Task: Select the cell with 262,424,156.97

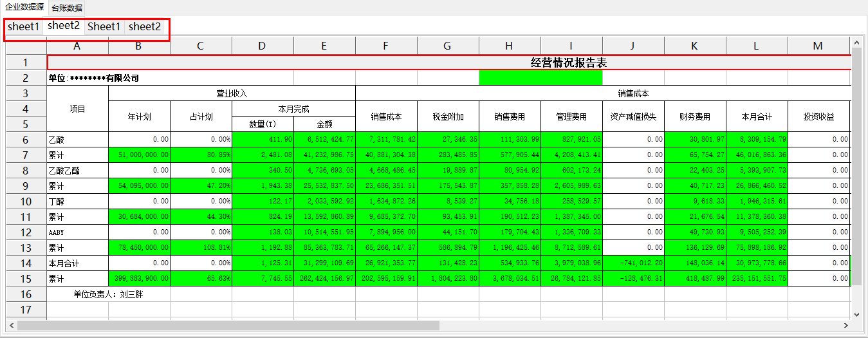Action: click(x=324, y=279)
